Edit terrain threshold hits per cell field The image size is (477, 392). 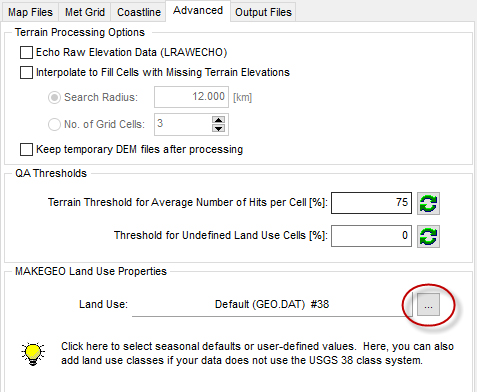pos(371,203)
